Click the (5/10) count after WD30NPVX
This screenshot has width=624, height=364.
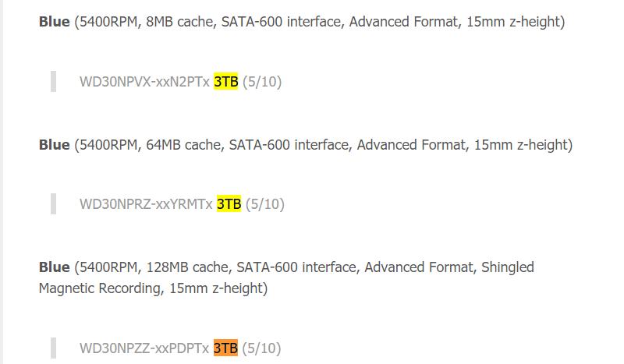click(x=262, y=81)
